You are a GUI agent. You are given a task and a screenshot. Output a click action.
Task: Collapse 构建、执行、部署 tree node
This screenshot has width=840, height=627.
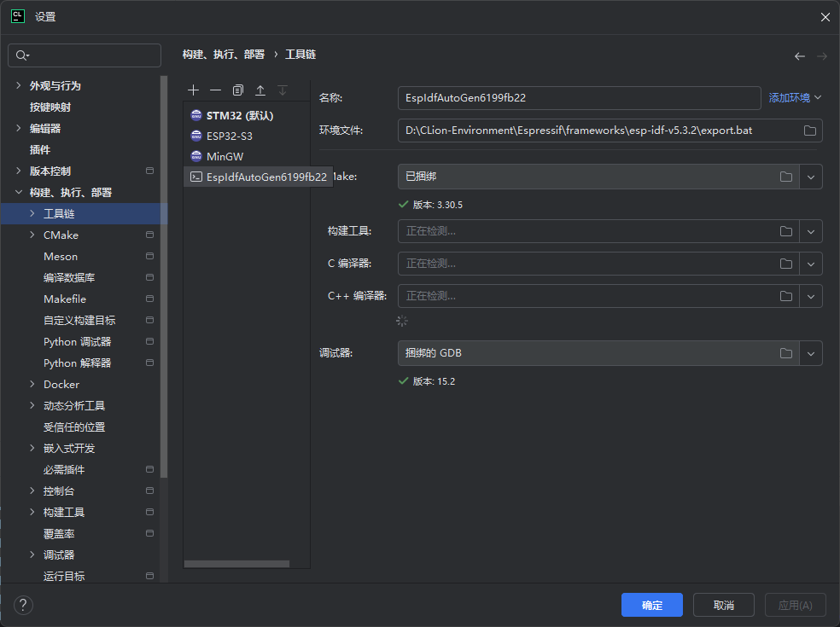coord(19,192)
